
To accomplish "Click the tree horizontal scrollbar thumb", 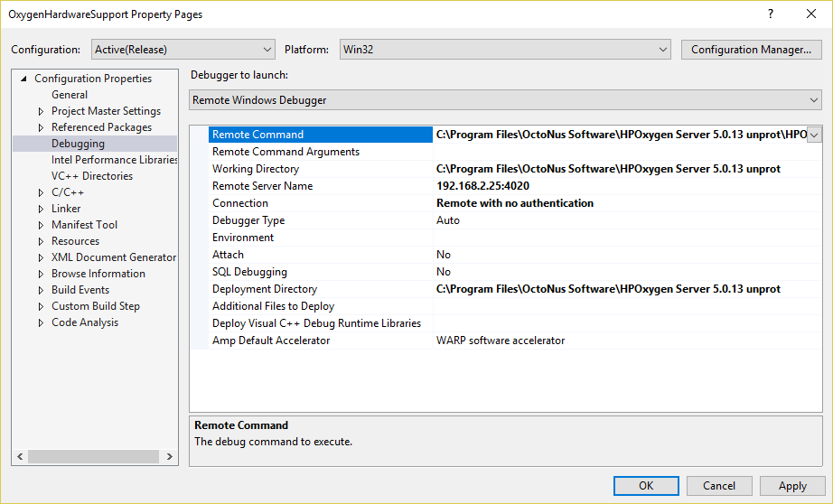I will click(93, 457).
